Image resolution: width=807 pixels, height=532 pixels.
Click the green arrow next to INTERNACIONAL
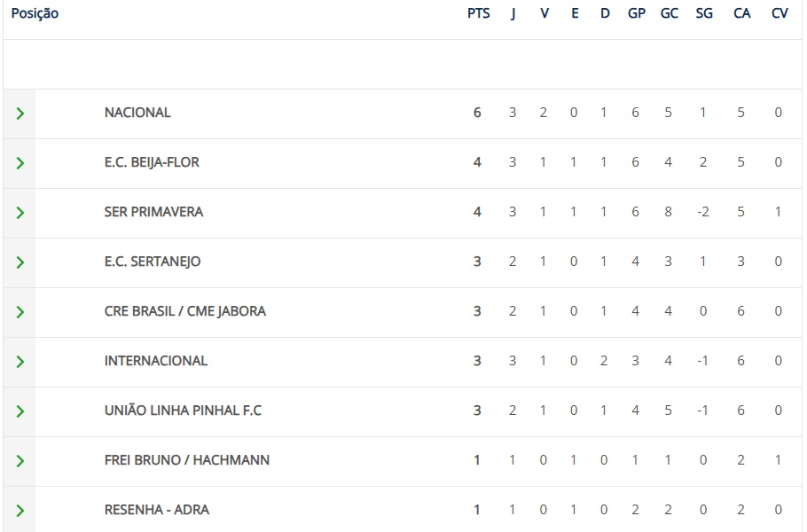(20, 362)
